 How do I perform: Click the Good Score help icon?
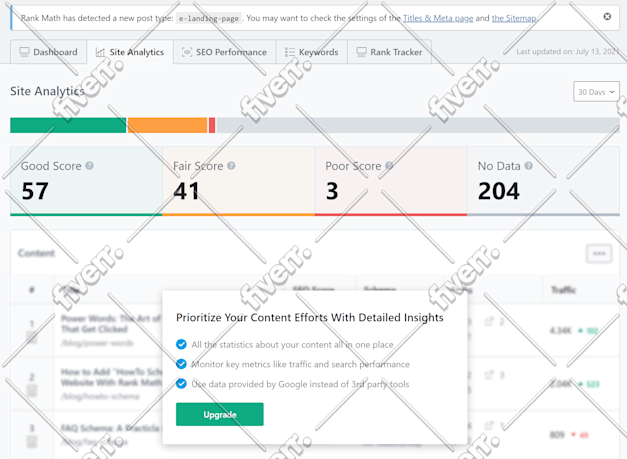[x=90, y=166]
